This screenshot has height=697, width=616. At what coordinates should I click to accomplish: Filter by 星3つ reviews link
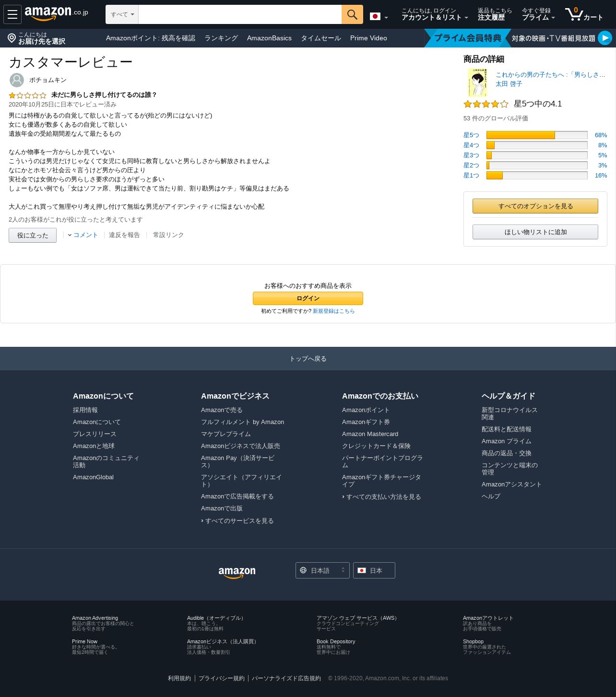coord(471,155)
